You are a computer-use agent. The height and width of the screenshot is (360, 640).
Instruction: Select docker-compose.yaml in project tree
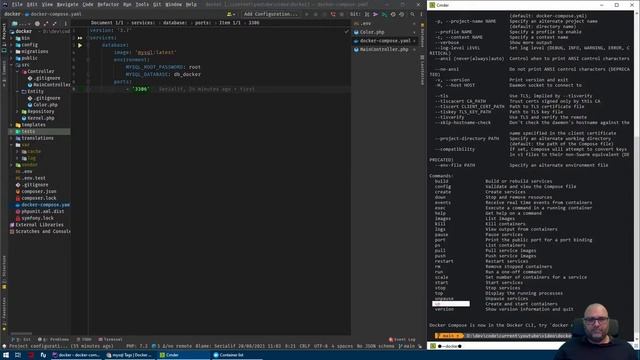(x=42, y=205)
